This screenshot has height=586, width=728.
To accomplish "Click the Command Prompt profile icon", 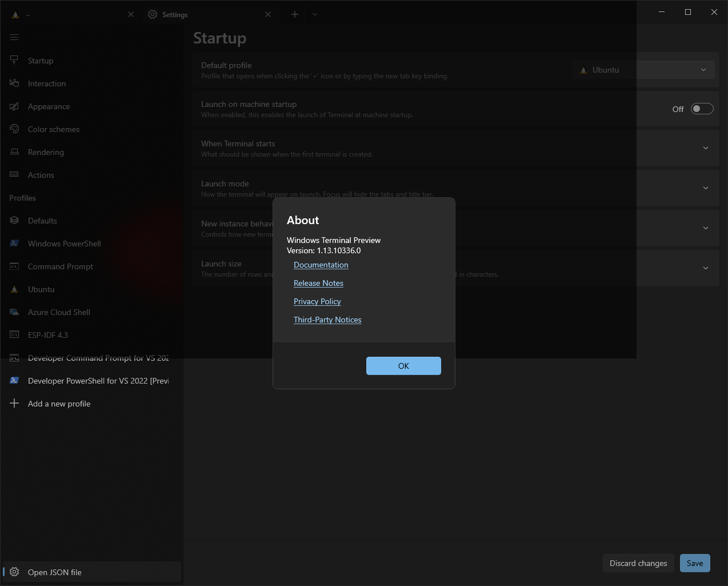I will [14, 266].
